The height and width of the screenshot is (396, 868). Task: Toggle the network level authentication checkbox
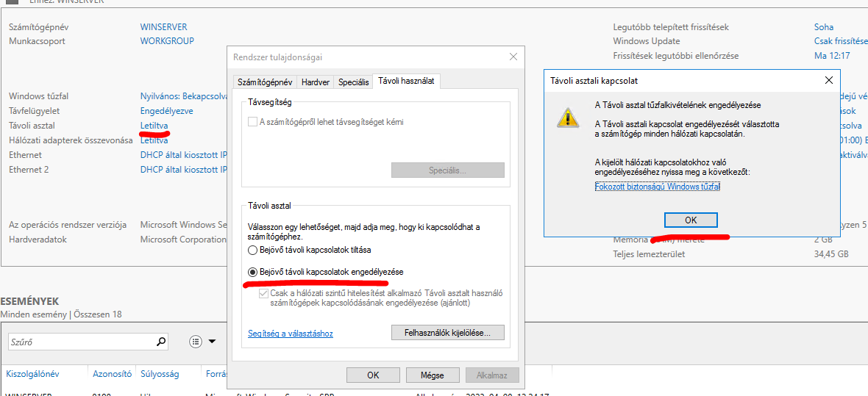tap(264, 292)
